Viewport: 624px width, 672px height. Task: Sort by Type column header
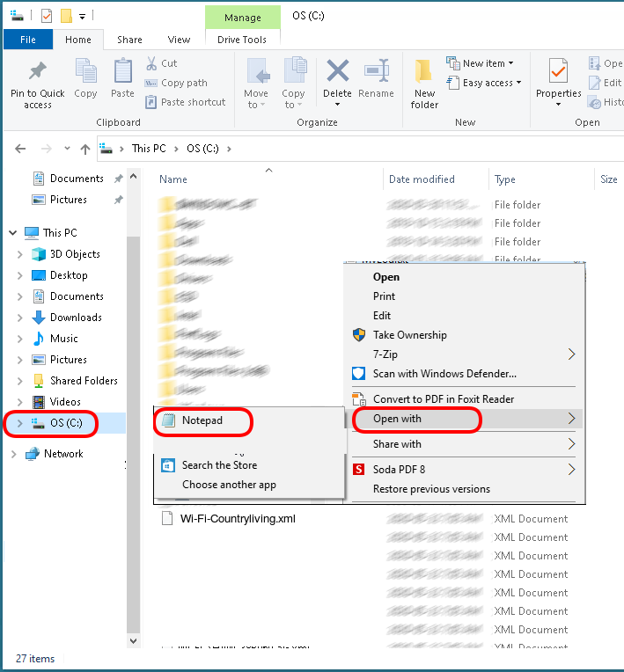tap(505, 179)
